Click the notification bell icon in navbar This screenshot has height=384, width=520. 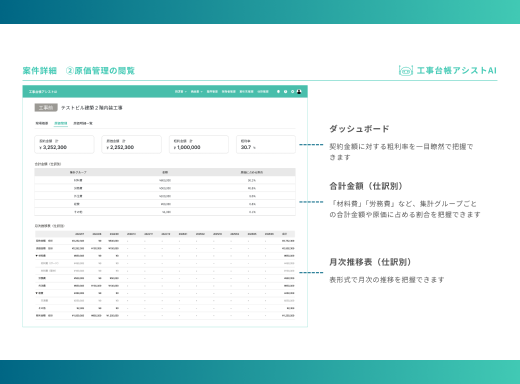[278, 92]
